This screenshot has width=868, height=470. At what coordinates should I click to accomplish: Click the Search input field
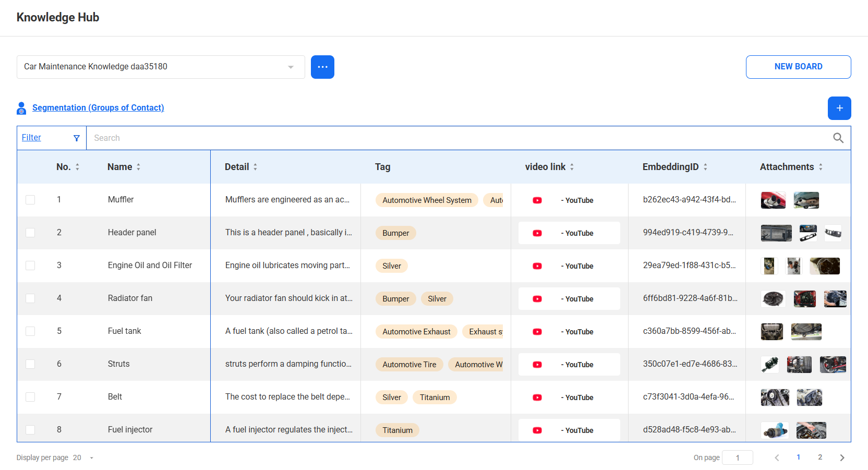[459, 138]
